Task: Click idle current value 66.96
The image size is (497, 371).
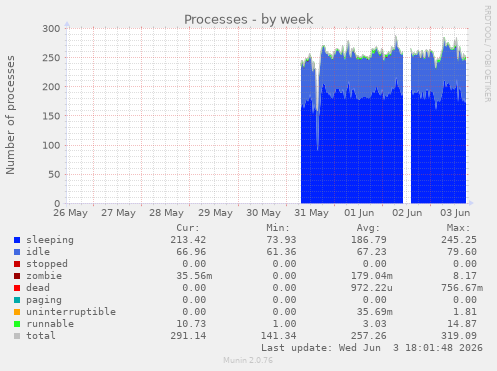Action: [x=191, y=252]
